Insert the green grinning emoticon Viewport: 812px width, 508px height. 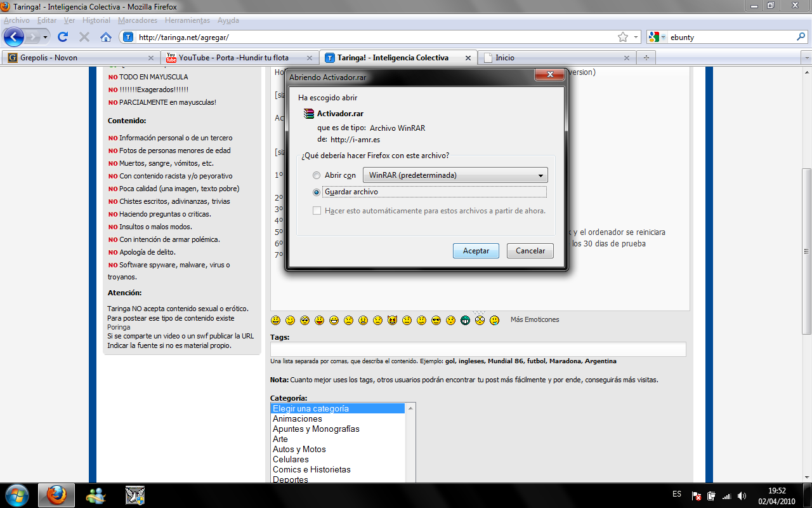(x=465, y=320)
